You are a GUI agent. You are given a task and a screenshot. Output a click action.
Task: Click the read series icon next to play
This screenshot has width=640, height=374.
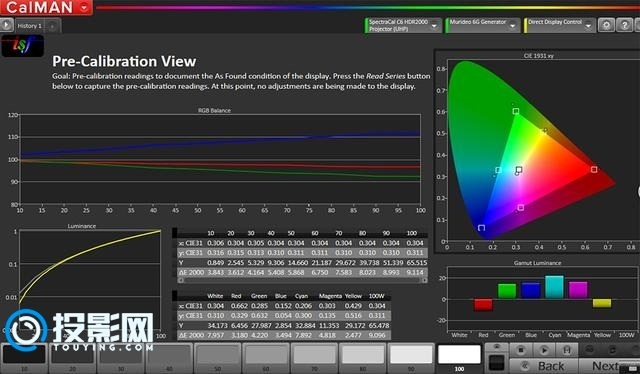(567, 350)
